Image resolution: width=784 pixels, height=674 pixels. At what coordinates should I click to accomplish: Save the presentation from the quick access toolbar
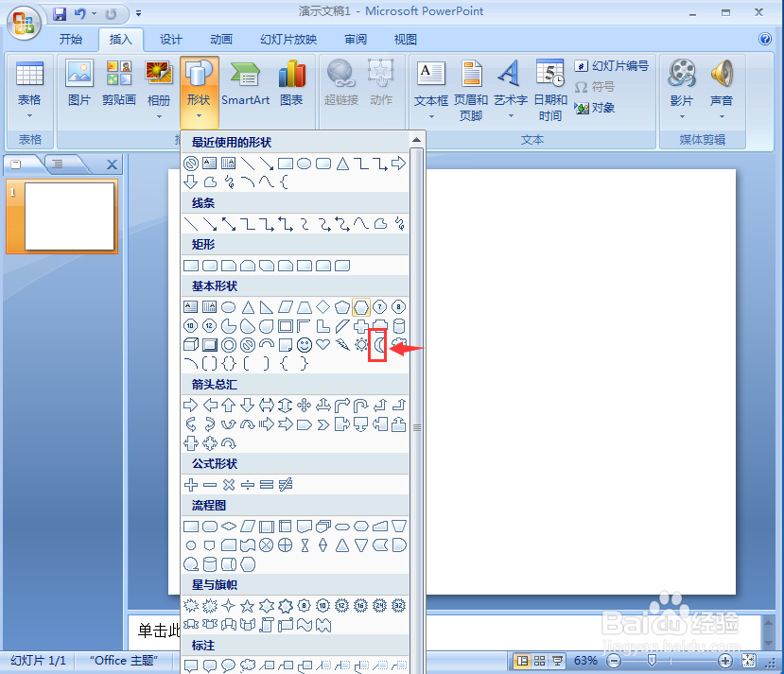(60, 13)
